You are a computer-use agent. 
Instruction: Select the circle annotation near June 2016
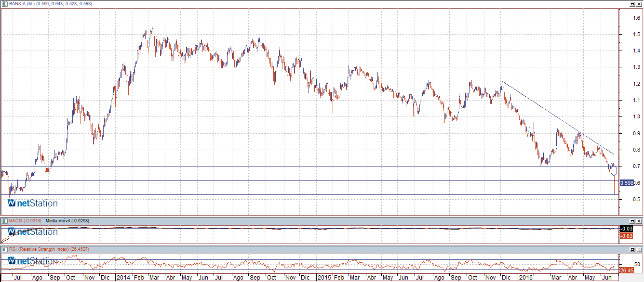point(614,170)
